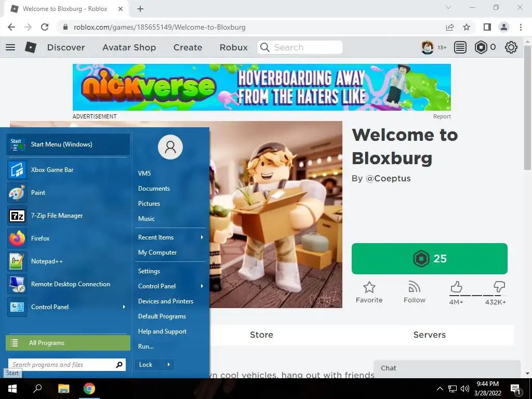532x399 pixels.
Task: Open Avatar Shop in Roblox navigation
Action: 129,47
